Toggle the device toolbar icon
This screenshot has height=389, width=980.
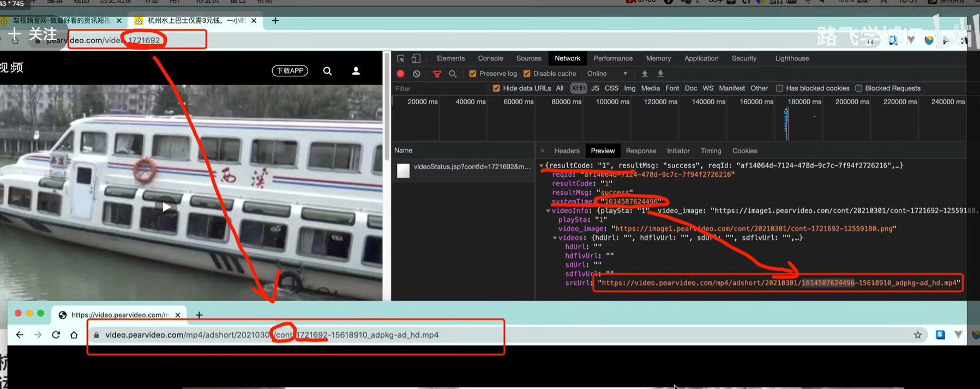(416, 58)
